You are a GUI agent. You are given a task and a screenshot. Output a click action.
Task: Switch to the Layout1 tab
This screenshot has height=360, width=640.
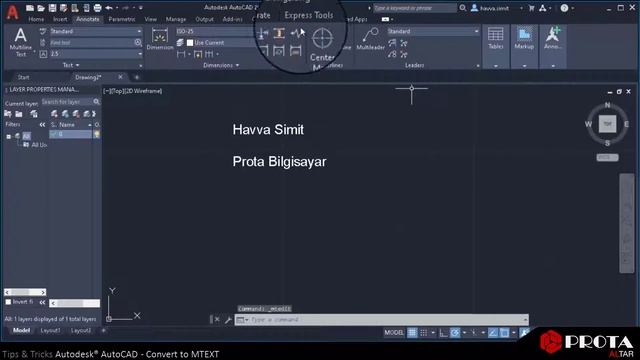coord(50,331)
